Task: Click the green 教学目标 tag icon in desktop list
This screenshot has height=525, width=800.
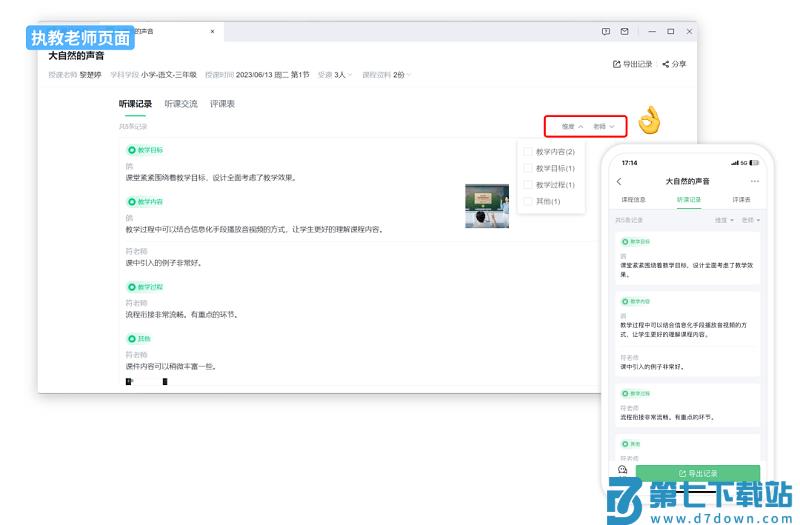Action: 132,150
